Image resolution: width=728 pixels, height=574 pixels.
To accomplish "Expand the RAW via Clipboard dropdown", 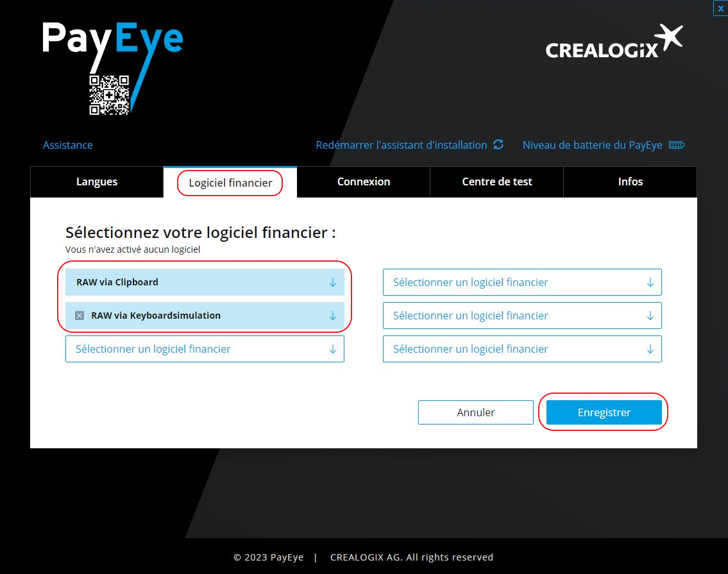I will [332, 282].
